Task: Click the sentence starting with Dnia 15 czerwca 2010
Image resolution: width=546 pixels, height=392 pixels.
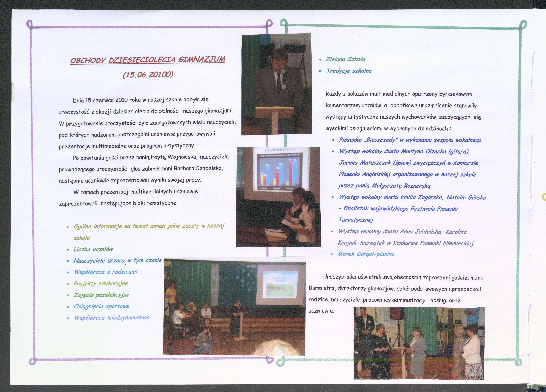Action: [140, 100]
